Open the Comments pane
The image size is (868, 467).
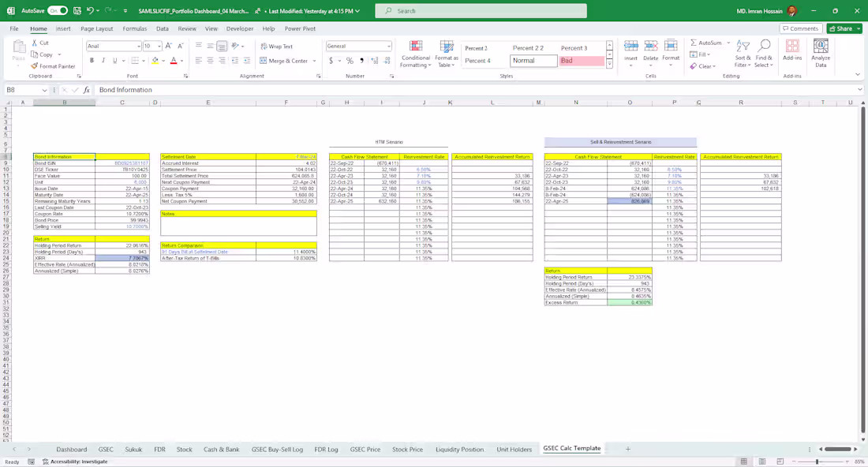tap(800, 28)
